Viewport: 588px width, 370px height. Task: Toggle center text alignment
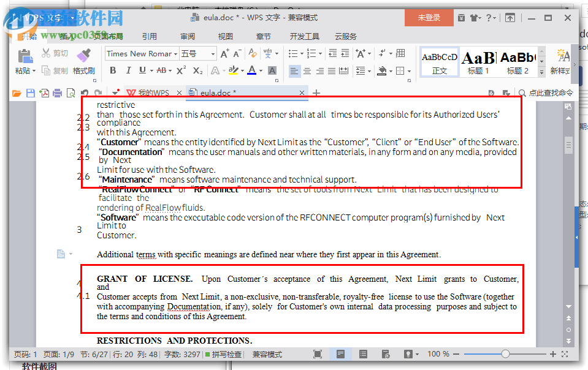coord(307,70)
